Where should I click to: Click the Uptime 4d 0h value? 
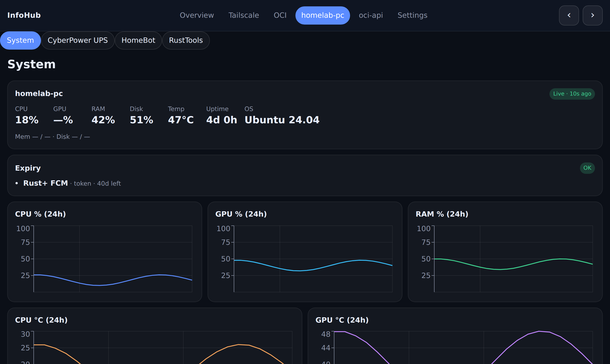click(x=221, y=120)
